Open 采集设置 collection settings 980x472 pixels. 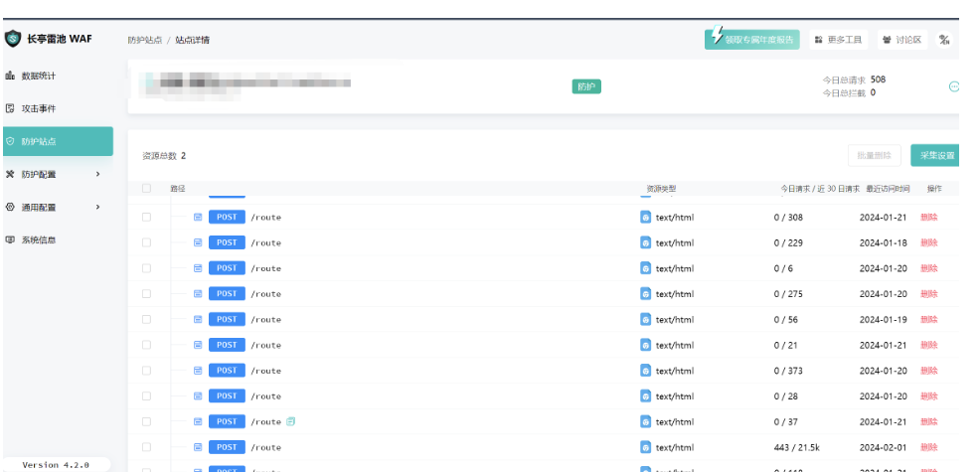[x=935, y=156]
